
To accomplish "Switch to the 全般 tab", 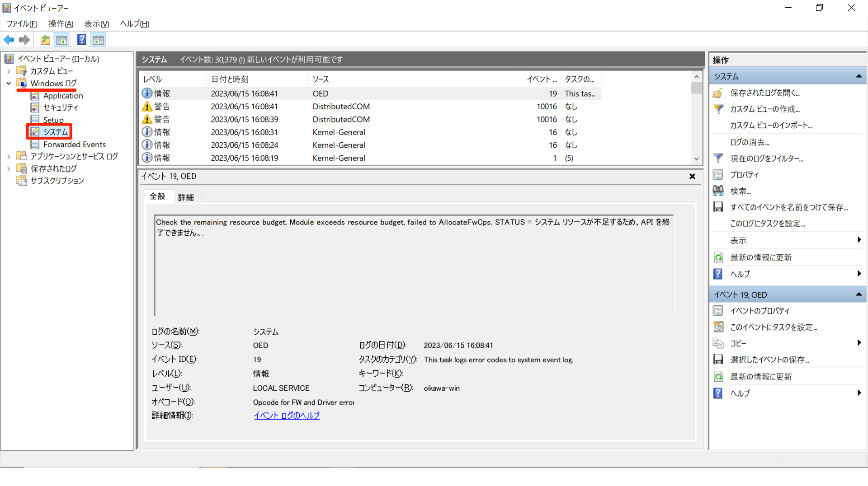I will pyautogui.click(x=157, y=196).
